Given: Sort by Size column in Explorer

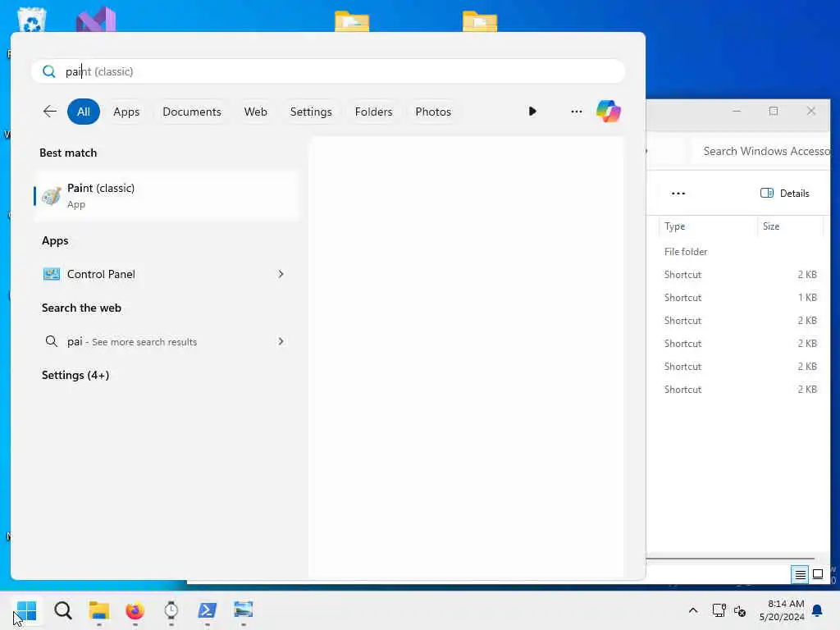Looking at the screenshot, I should click(x=790, y=226).
